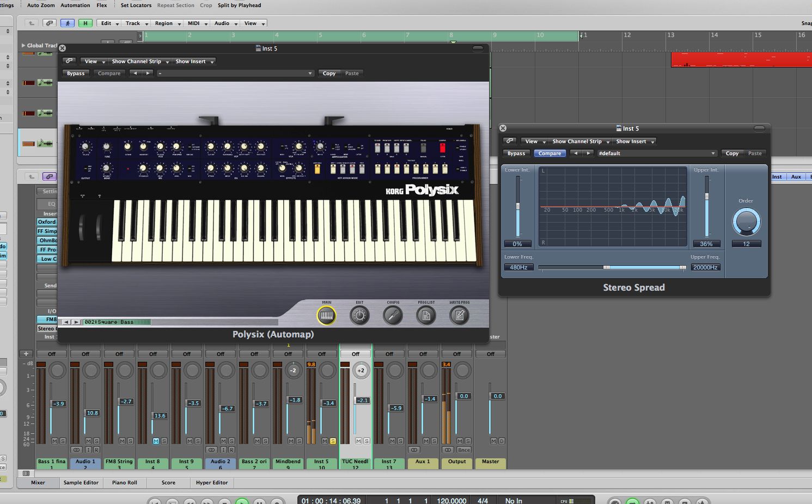Image resolution: width=812 pixels, height=504 pixels.
Task: Toggle Bypass in Stereo Spread window
Action: [x=516, y=153]
